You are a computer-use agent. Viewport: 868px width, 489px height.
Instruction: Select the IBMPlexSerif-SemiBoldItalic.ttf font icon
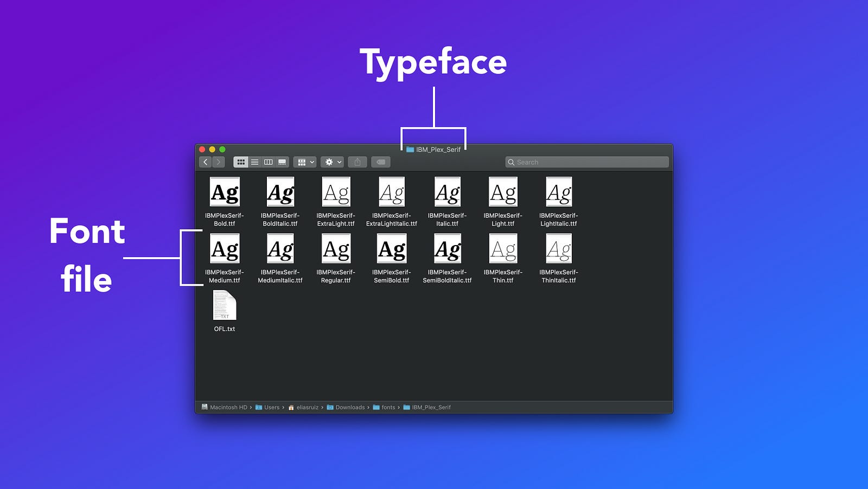[x=448, y=248]
